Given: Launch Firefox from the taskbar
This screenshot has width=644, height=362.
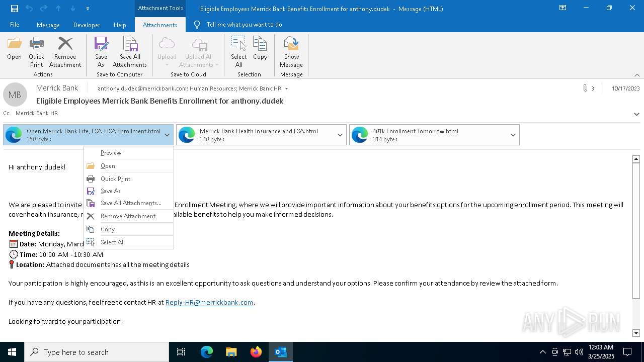Looking at the screenshot, I should point(256,352).
